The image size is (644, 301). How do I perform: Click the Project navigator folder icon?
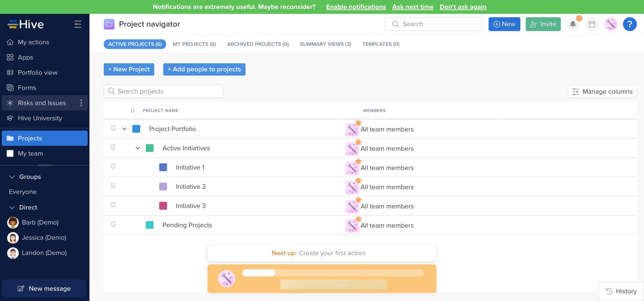pos(109,24)
